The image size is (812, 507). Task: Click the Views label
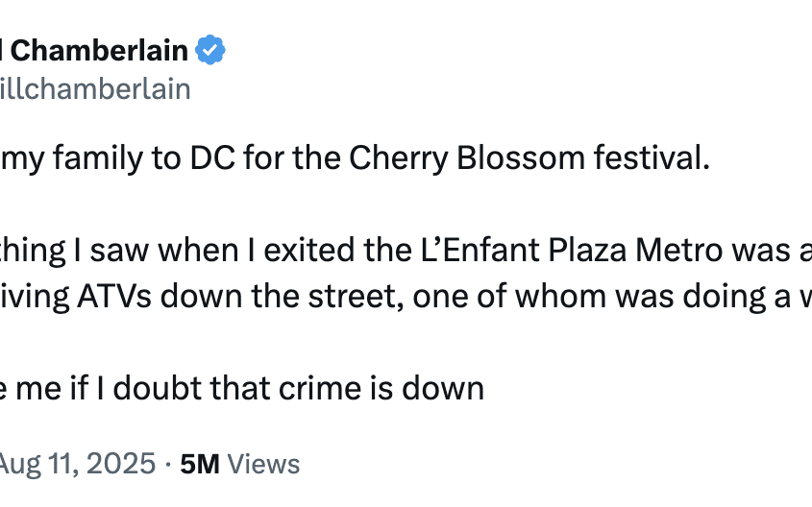[x=263, y=464]
